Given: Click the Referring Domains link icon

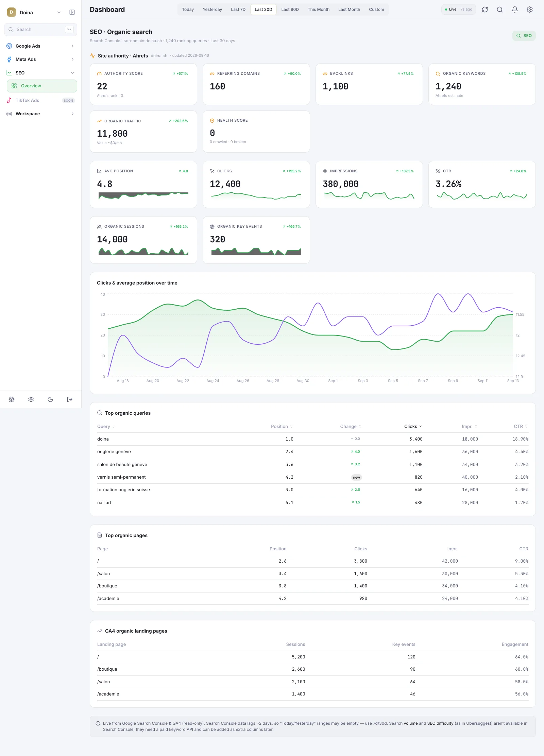Looking at the screenshot, I should tap(212, 74).
